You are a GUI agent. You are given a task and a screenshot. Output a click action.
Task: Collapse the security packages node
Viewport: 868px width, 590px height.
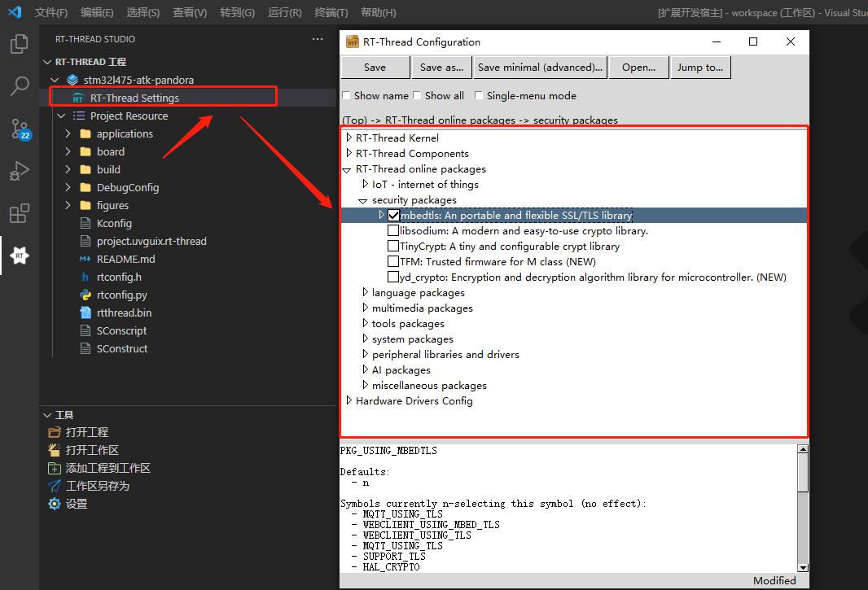pos(363,201)
